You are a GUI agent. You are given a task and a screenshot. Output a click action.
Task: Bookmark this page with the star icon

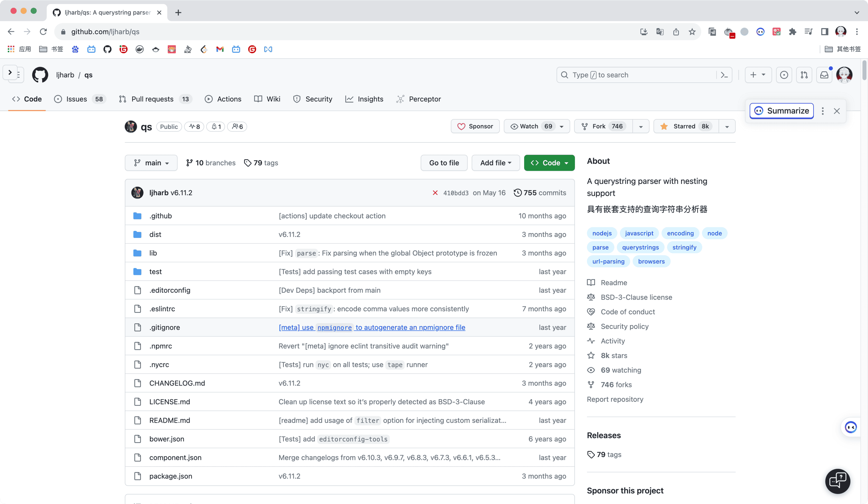click(692, 32)
